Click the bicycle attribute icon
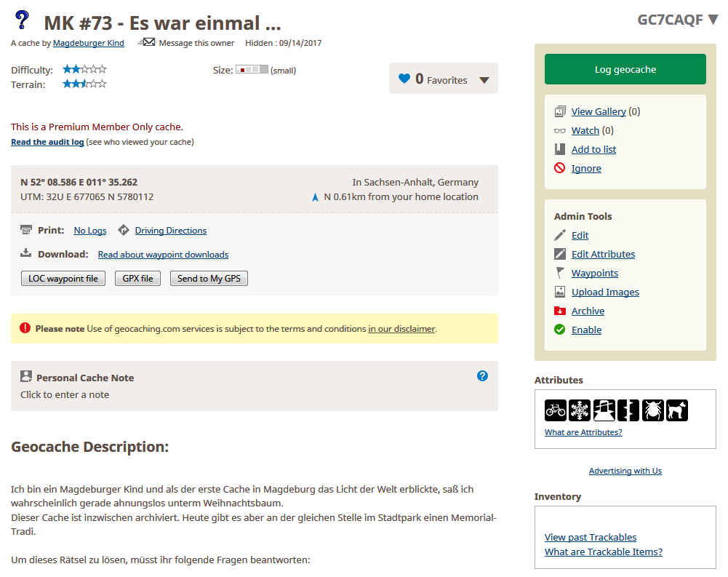This screenshot has width=728, height=577. pyautogui.click(x=556, y=410)
